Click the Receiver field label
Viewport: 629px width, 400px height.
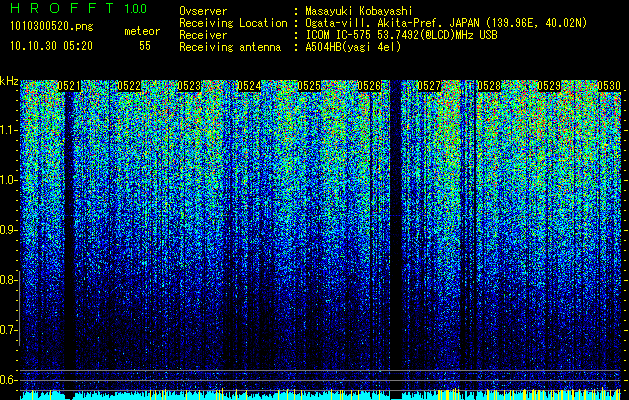pyautogui.click(x=203, y=35)
